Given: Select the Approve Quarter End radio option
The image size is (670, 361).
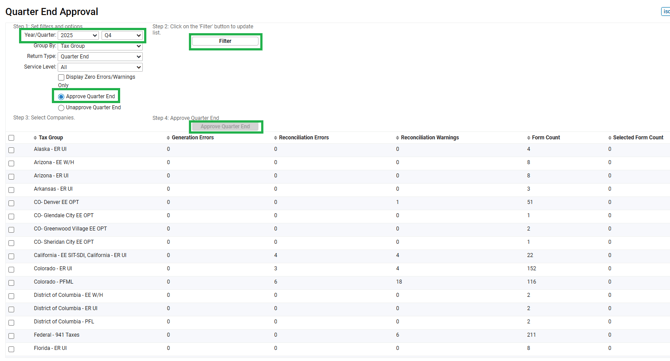Looking at the screenshot, I should point(61,97).
